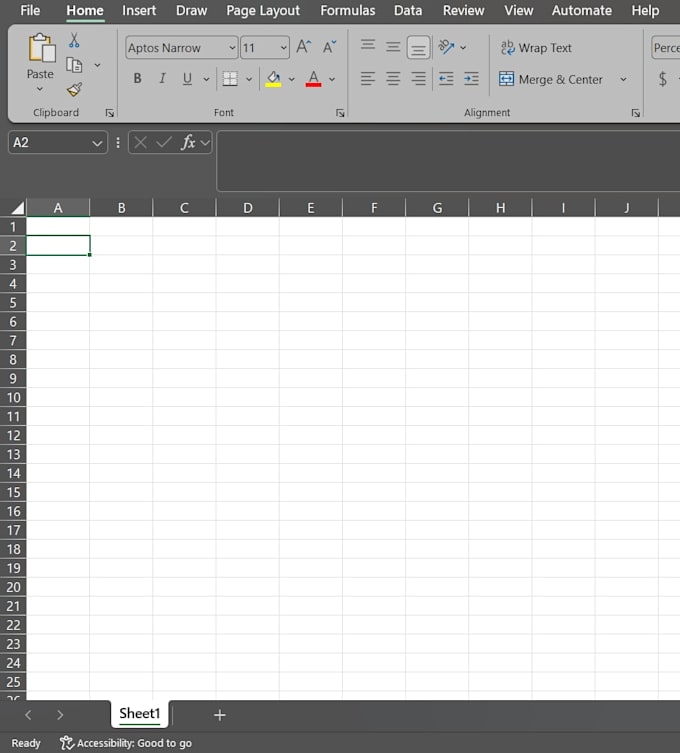Open Name Box A2 dropdown
680x753 pixels.
97,143
